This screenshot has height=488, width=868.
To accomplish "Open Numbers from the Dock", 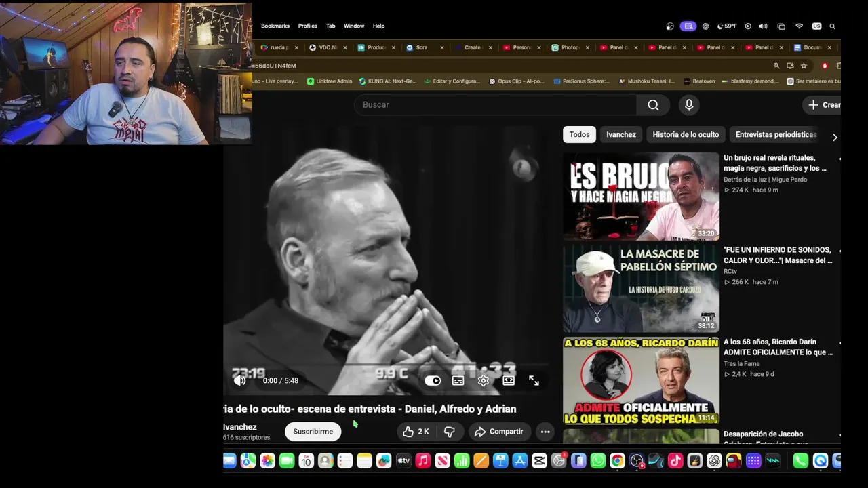I will [x=462, y=461].
